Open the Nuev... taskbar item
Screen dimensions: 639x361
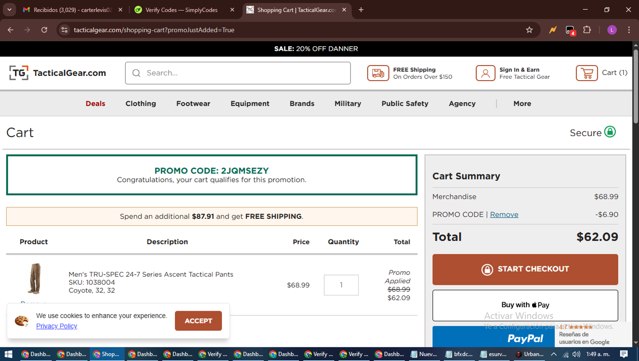[424, 354]
